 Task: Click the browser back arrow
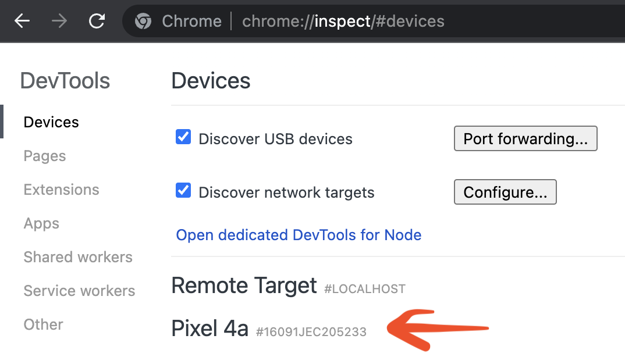click(22, 21)
